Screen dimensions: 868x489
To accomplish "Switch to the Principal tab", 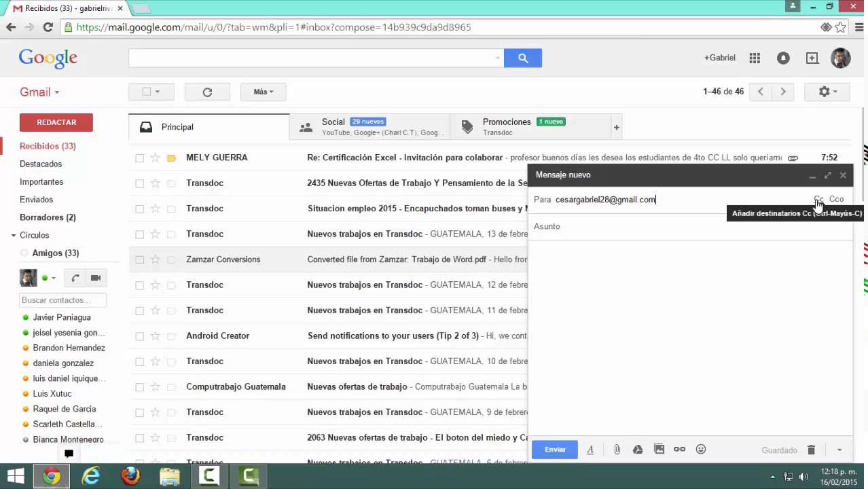I will (209, 127).
